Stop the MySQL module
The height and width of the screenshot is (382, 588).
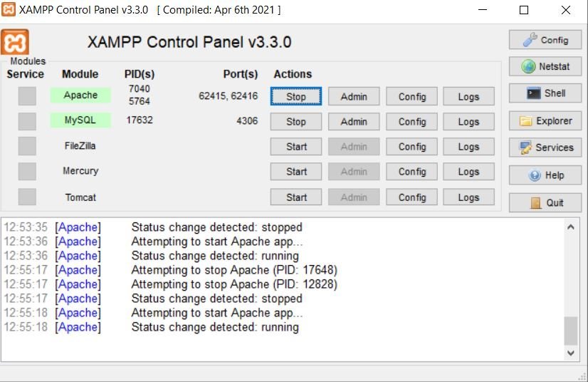295,122
